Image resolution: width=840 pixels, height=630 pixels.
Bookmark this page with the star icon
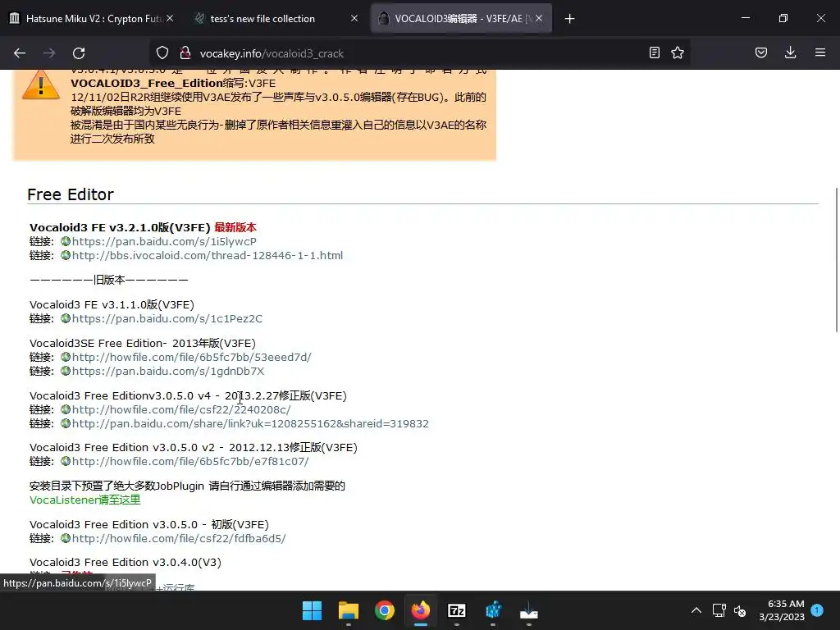678,52
